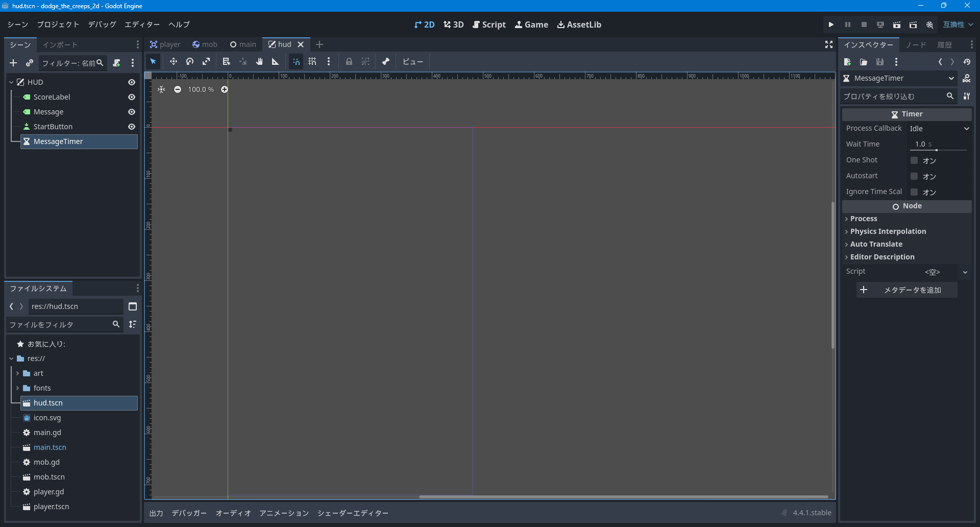Zoom out the canvas view

click(178, 89)
